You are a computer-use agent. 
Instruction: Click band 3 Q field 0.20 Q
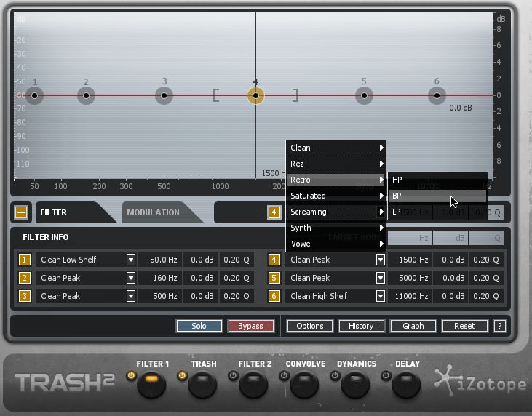(236, 296)
